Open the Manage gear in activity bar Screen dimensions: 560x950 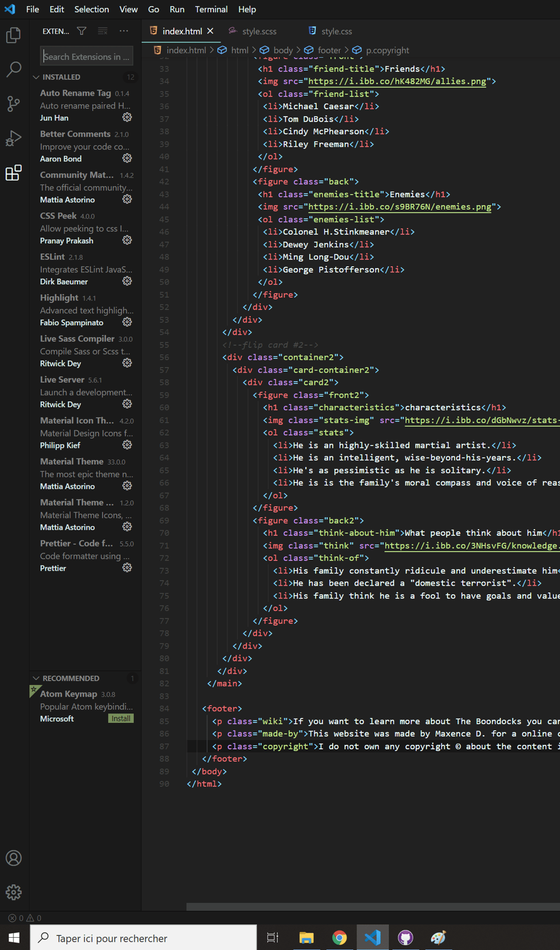(13, 892)
